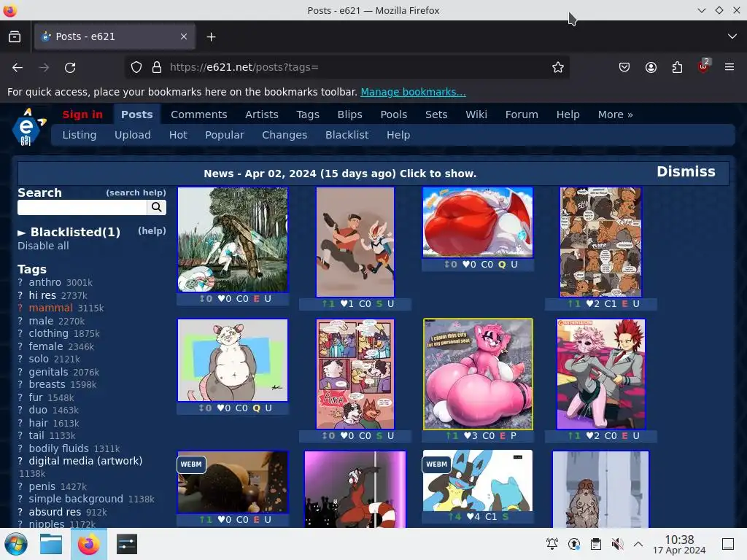The height and width of the screenshot is (560, 747).
Task: Click the show desktop icon on the taskbar
Action: [x=728, y=544]
